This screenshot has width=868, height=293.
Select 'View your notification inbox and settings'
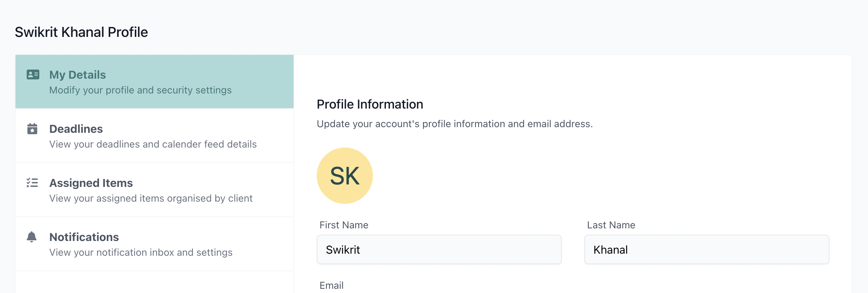(x=141, y=253)
